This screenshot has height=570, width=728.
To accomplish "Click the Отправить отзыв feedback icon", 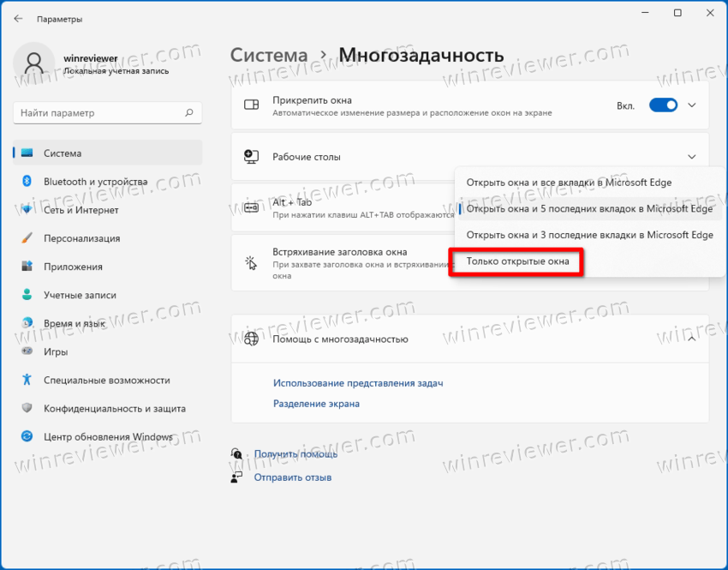I will click(x=236, y=477).
